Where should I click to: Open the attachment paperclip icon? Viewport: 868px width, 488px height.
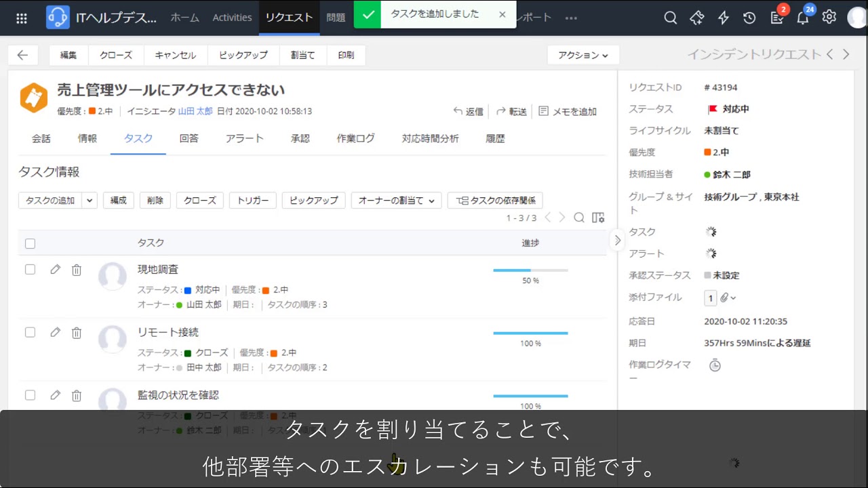724,298
